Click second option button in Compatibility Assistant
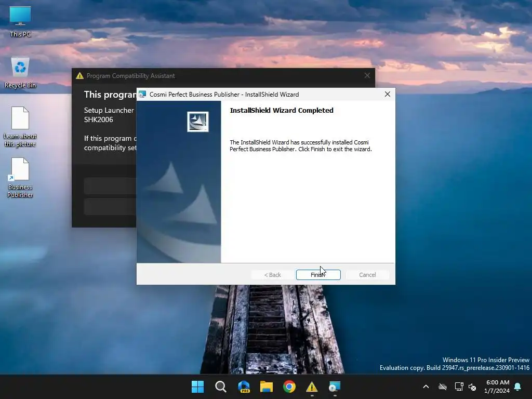532x399 pixels. [110, 207]
